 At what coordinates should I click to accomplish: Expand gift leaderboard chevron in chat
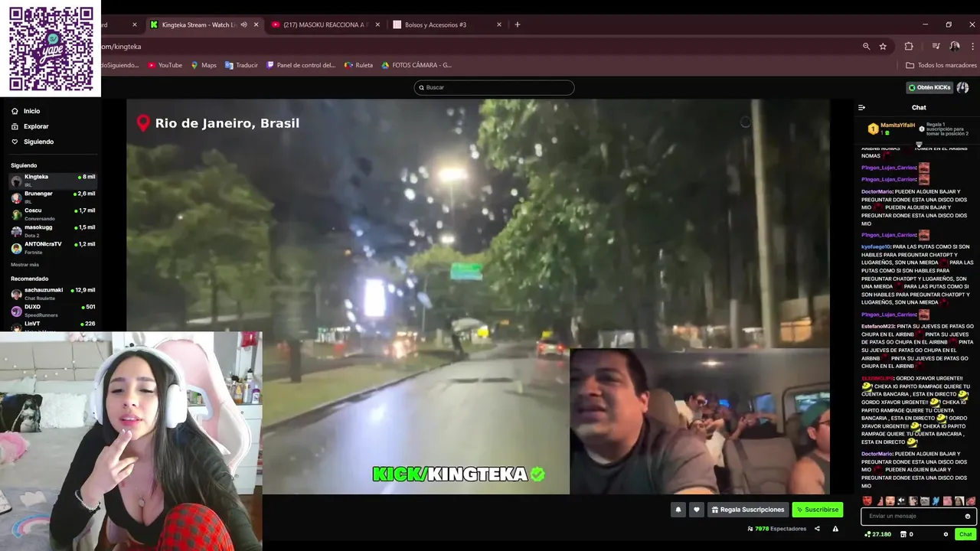coord(919,144)
